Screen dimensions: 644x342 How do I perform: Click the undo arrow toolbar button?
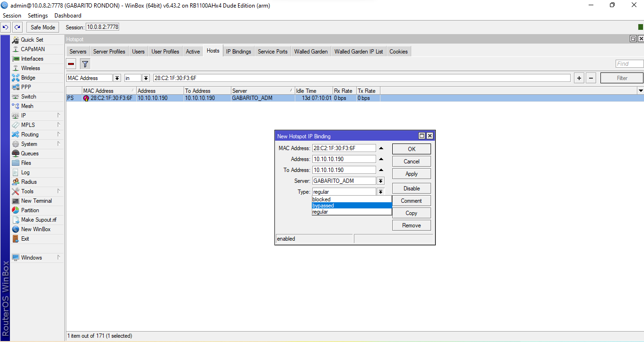(6, 27)
